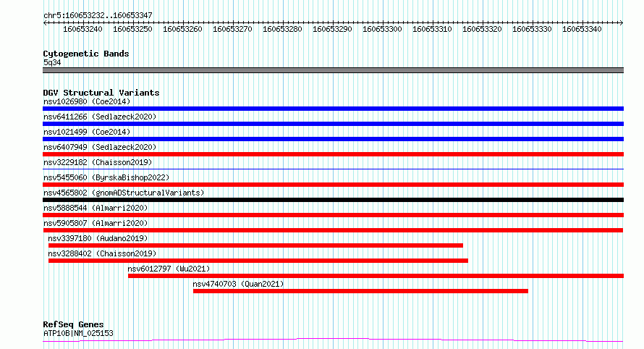Click ruler position 160653290

click(x=332, y=29)
